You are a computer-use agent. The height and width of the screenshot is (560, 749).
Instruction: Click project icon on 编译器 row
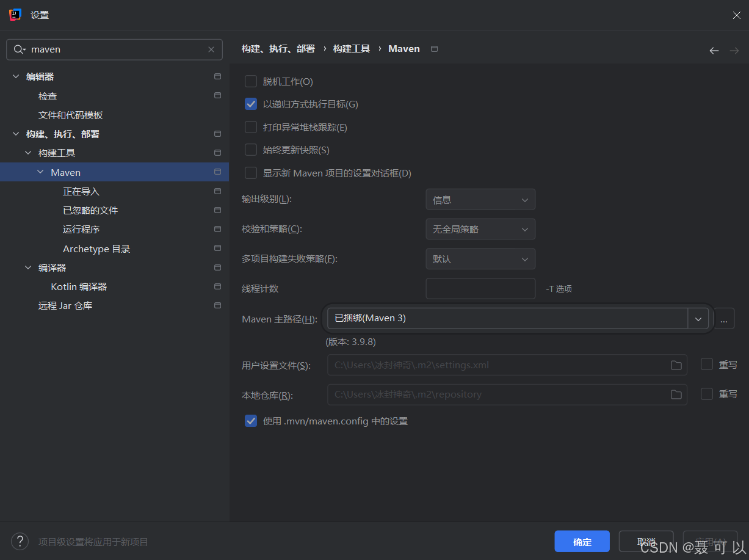point(217,267)
